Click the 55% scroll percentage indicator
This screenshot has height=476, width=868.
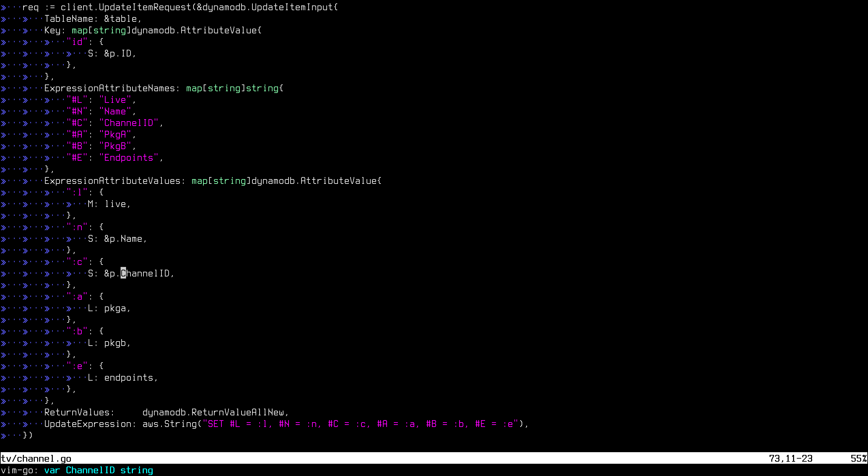click(x=858, y=459)
